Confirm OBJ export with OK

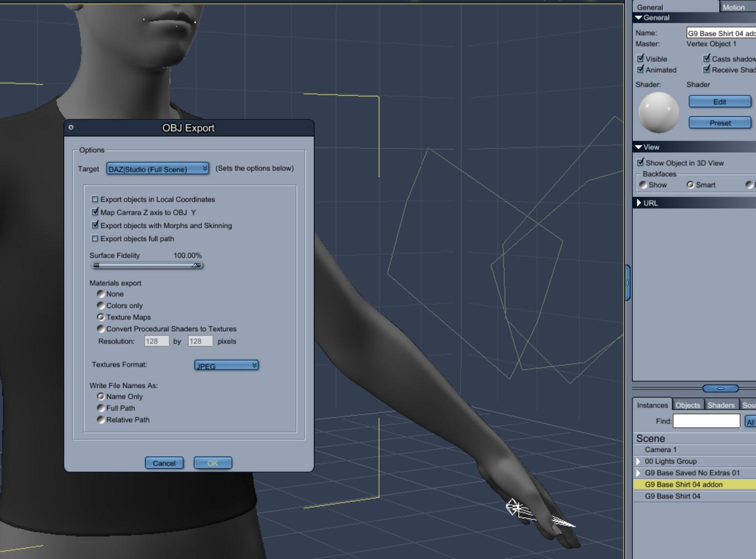click(213, 463)
